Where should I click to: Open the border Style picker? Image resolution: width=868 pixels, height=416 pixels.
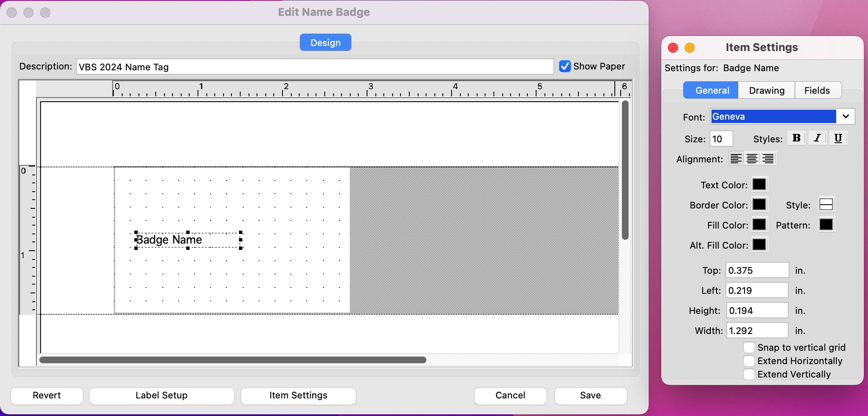[826, 205]
